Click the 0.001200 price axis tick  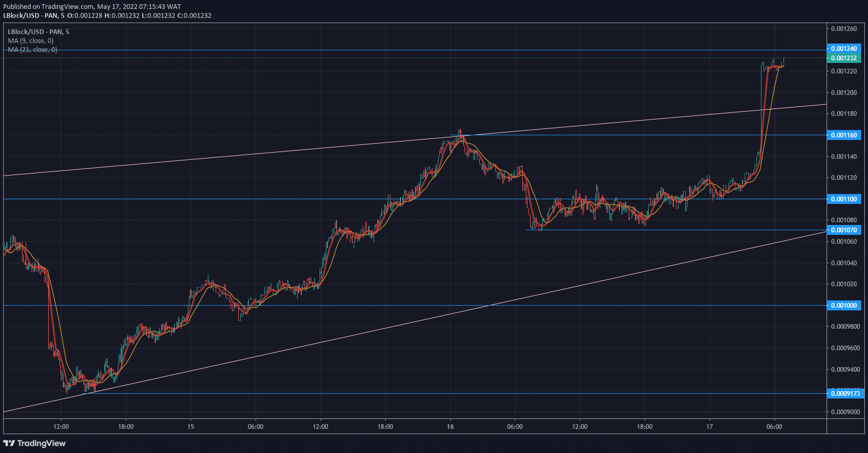tap(844, 93)
